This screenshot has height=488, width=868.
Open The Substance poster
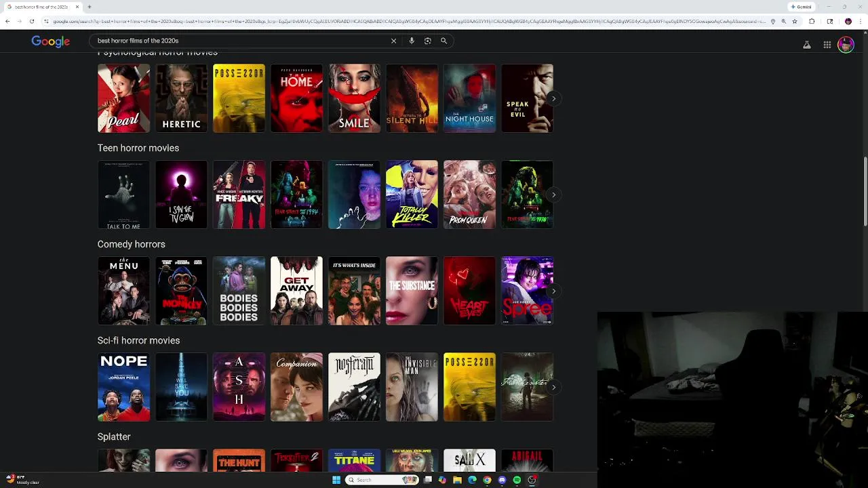coord(412,291)
